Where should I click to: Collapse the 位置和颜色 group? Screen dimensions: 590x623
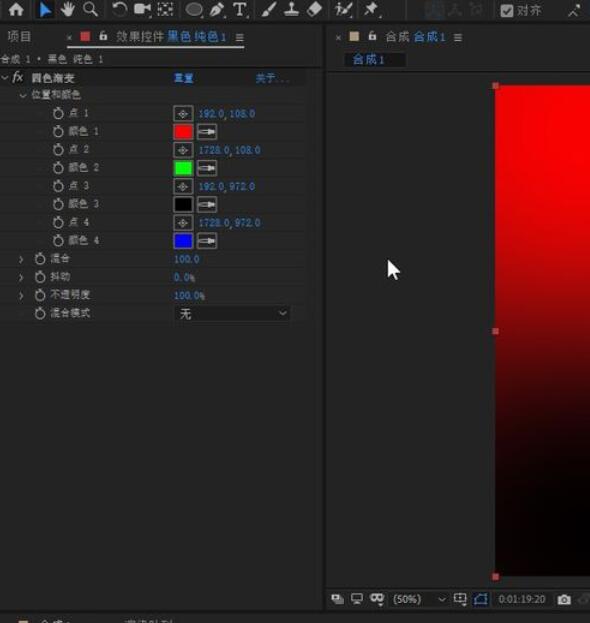tap(23, 95)
